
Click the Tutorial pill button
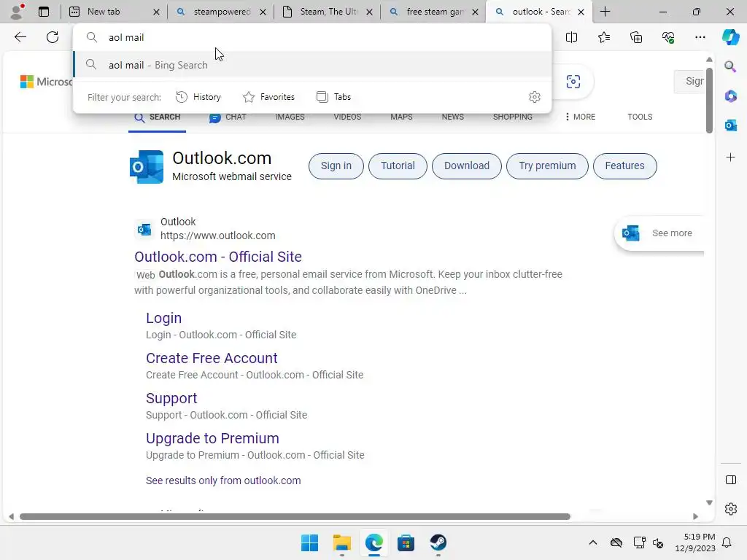click(398, 166)
